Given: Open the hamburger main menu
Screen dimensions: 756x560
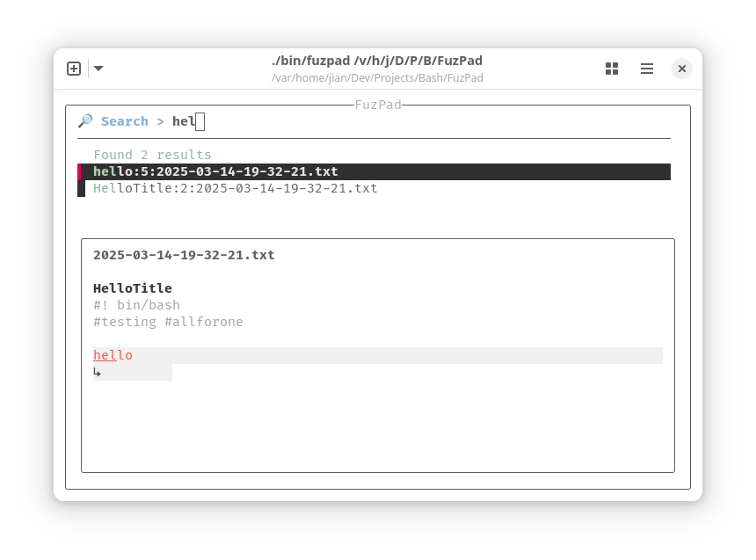Looking at the screenshot, I should pyautogui.click(x=647, y=69).
